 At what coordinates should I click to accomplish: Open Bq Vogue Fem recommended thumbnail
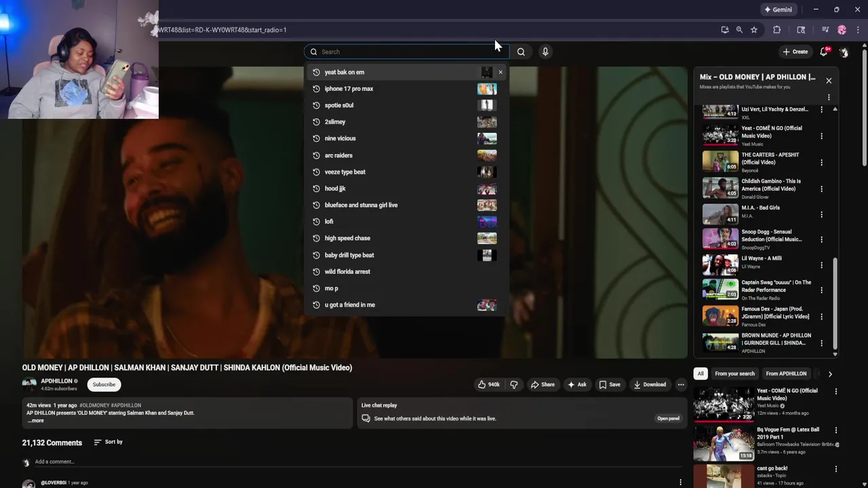(724, 443)
